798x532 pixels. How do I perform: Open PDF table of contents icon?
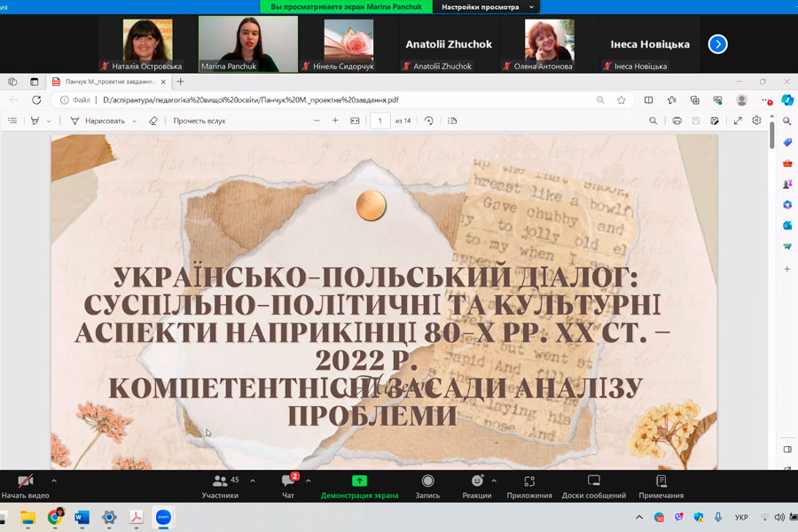(x=12, y=121)
